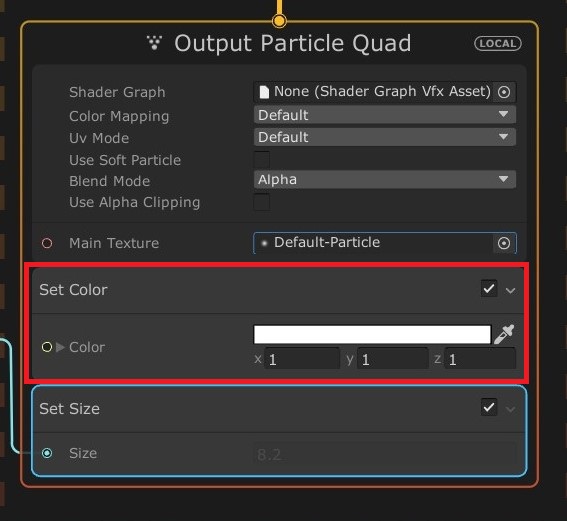
Task: Collapse the Set Color block chevron
Action: pos(511,290)
